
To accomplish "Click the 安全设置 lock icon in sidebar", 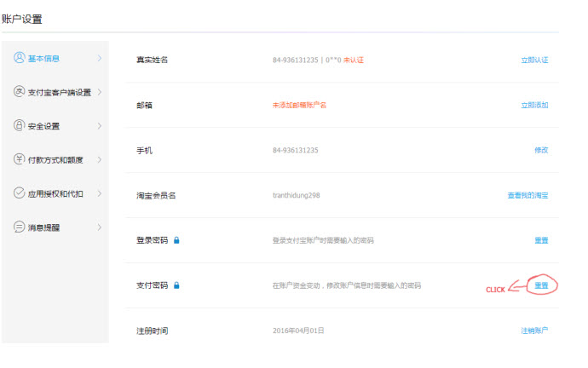I will pyautogui.click(x=20, y=126).
